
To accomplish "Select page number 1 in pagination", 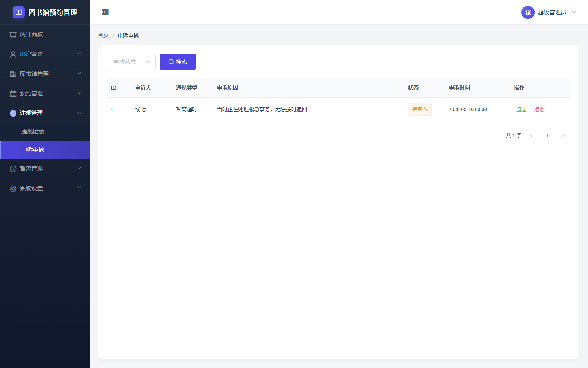I will coord(548,135).
